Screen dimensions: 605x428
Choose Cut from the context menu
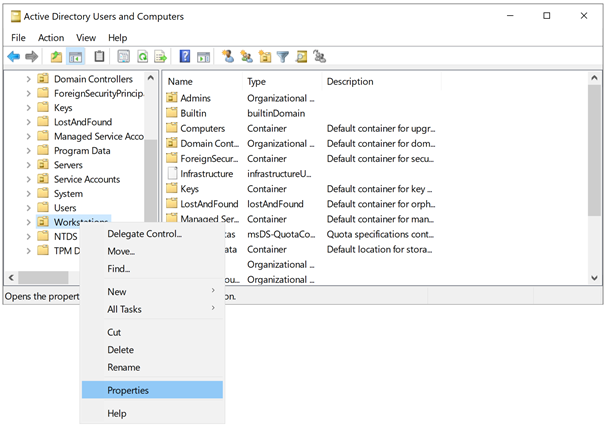pos(152,332)
